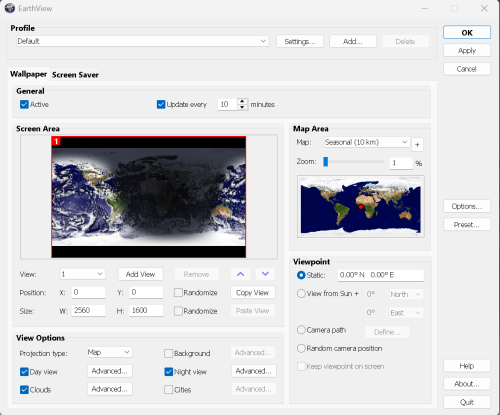Uncheck the Night view option
The width and height of the screenshot is (500, 415).
pyautogui.click(x=169, y=372)
